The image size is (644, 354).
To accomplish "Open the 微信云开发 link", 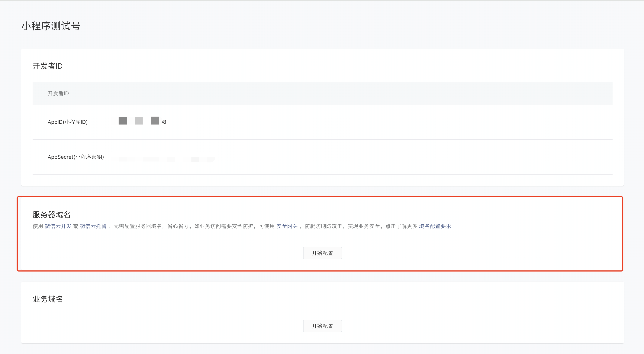I will tap(58, 226).
